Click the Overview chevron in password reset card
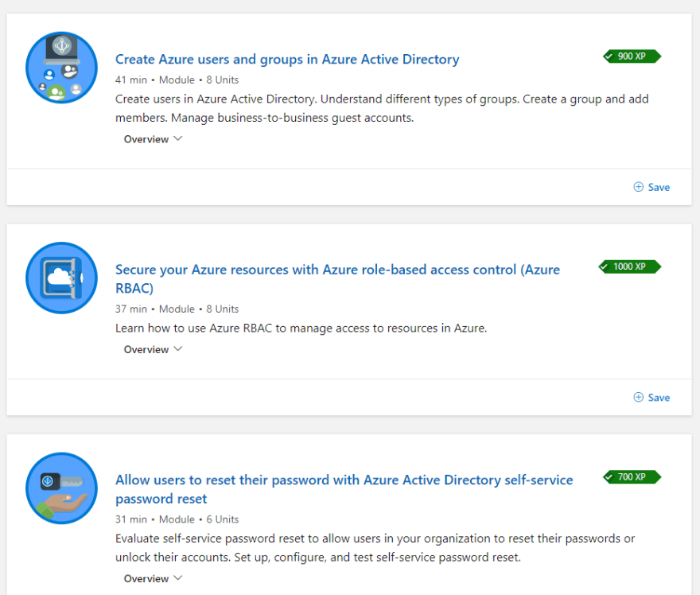 (x=177, y=578)
